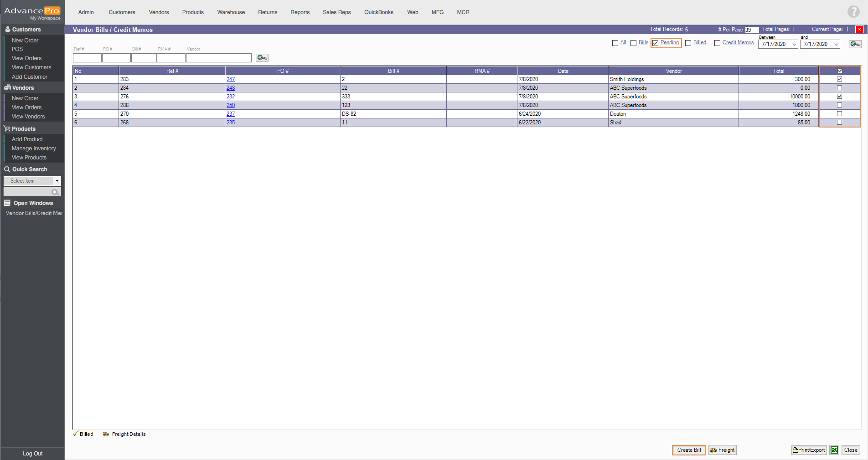This screenshot has height=460, width=868.
Task: Click the help question mark icon
Action: click(x=853, y=12)
